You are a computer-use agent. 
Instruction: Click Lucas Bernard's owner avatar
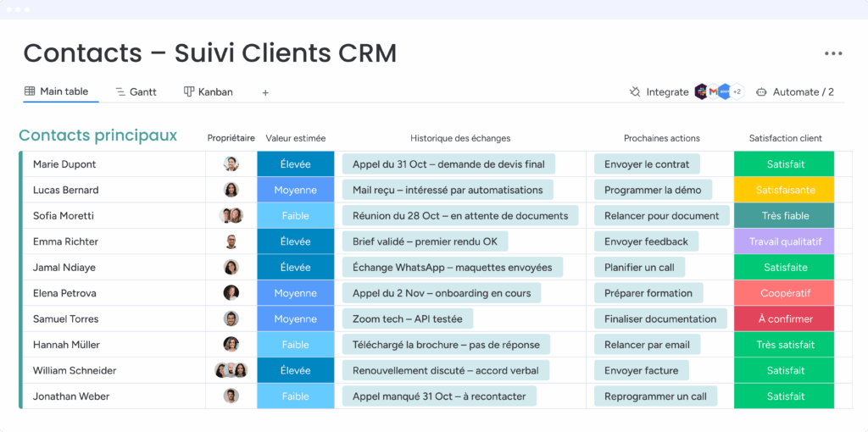[231, 190]
